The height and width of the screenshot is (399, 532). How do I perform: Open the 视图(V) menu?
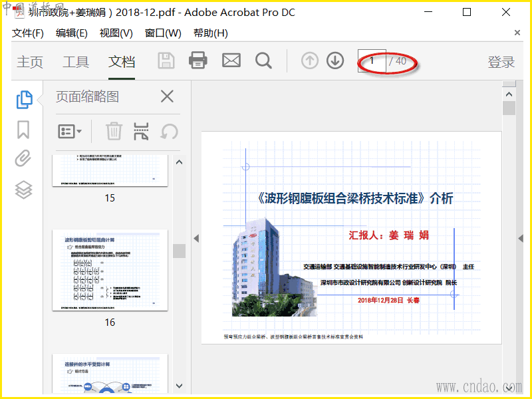[116, 33]
